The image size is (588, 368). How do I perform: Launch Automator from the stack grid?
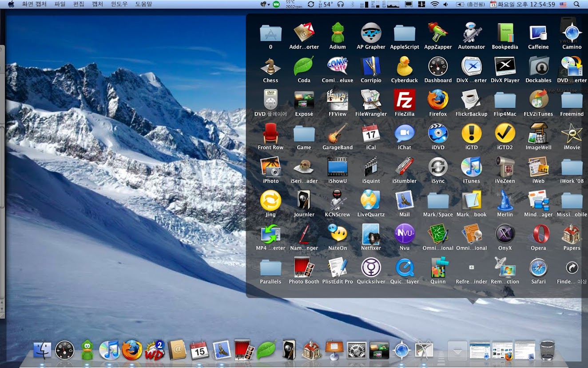pyautogui.click(x=471, y=33)
